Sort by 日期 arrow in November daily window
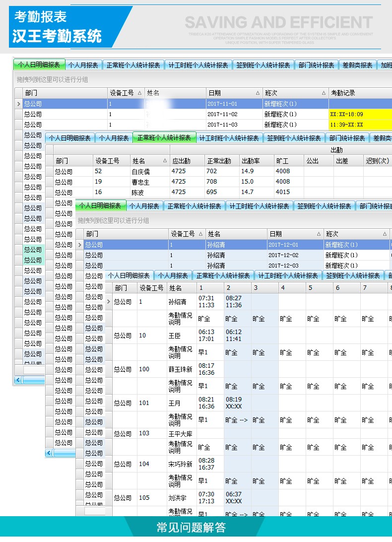Image resolution: width=392 pixels, height=542 pixels. (x=258, y=93)
